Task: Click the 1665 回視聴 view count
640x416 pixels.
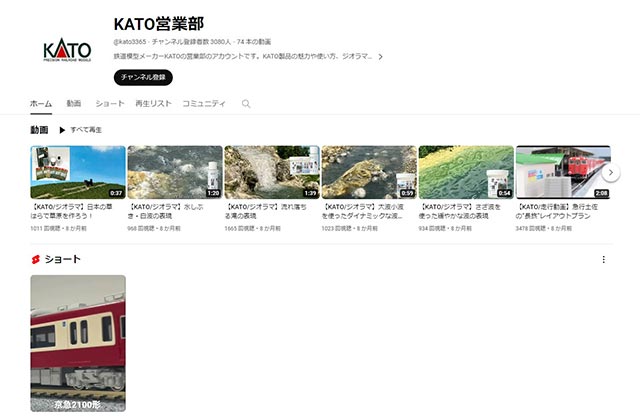Action: [239, 229]
